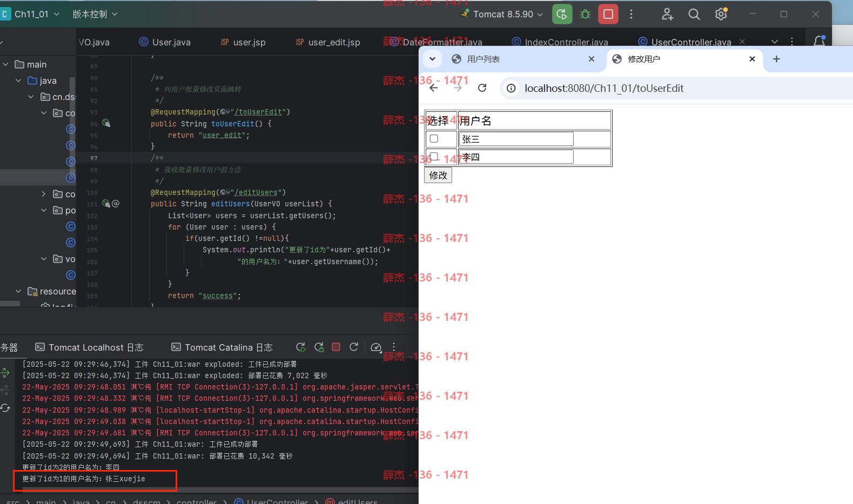The width and height of the screenshot is (853, 504).
Task: Switch to the user_edit.jsp editor tab
Action: tap(327, 42)
